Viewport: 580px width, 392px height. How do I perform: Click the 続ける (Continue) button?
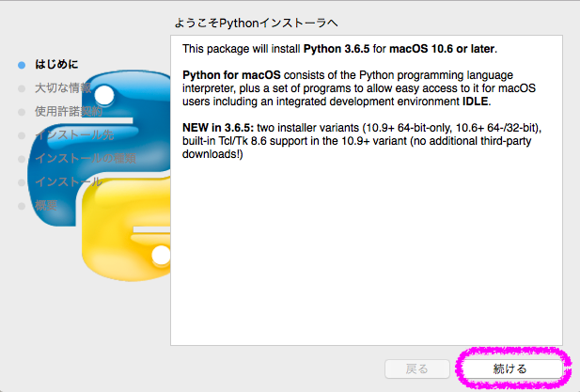512,368
